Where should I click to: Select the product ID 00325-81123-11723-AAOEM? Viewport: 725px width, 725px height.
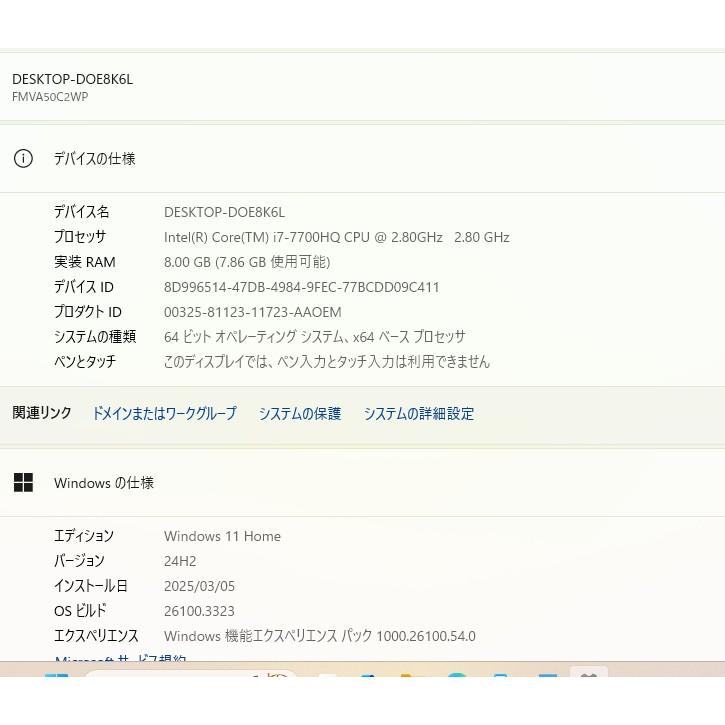click(252, 312)
